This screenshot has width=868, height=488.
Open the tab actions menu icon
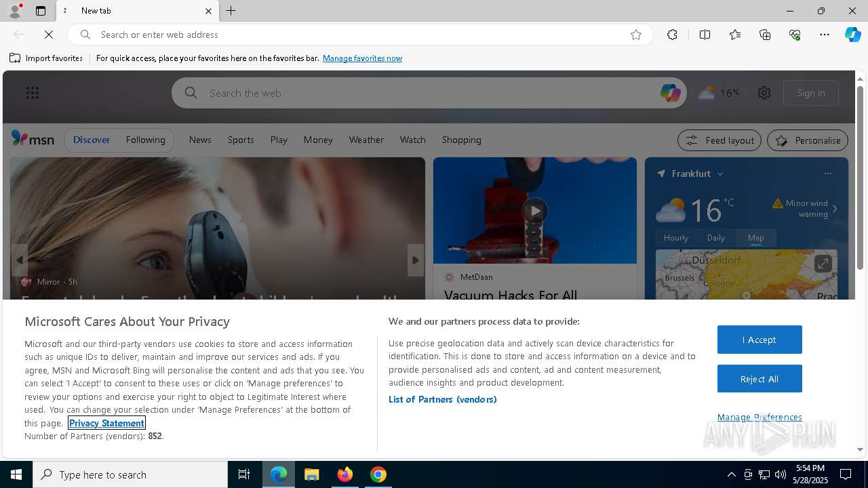[41, 11]
